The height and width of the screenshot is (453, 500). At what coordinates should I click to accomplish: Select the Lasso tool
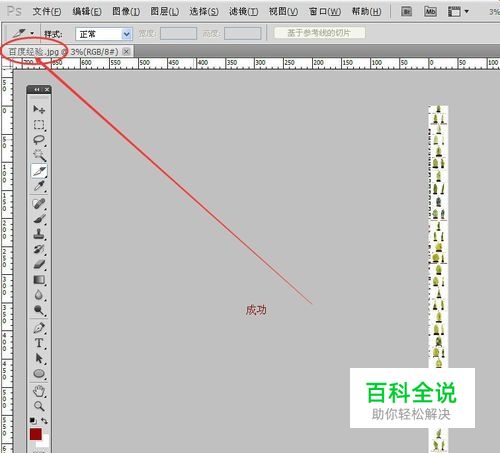click(x=39, y=140)
